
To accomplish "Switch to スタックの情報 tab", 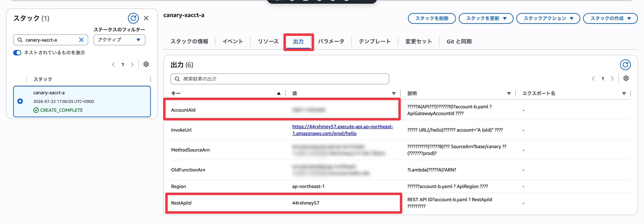I will pyautogui.click(x=189, y=42).
